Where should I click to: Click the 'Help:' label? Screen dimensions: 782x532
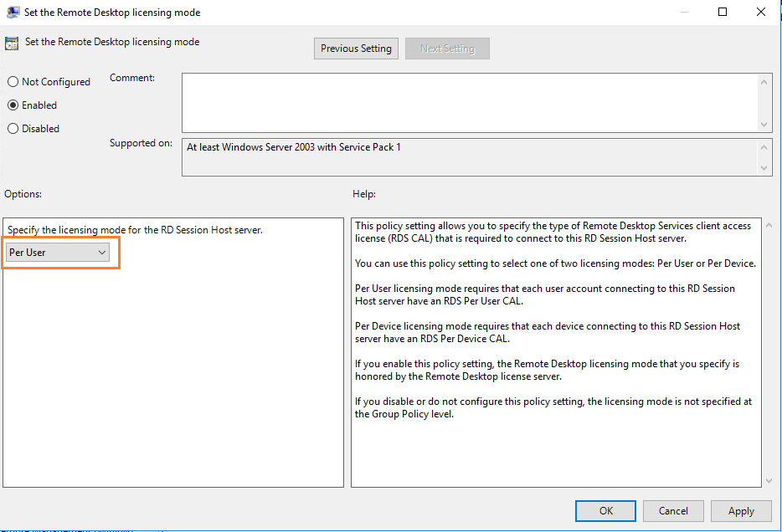[364, 194]
